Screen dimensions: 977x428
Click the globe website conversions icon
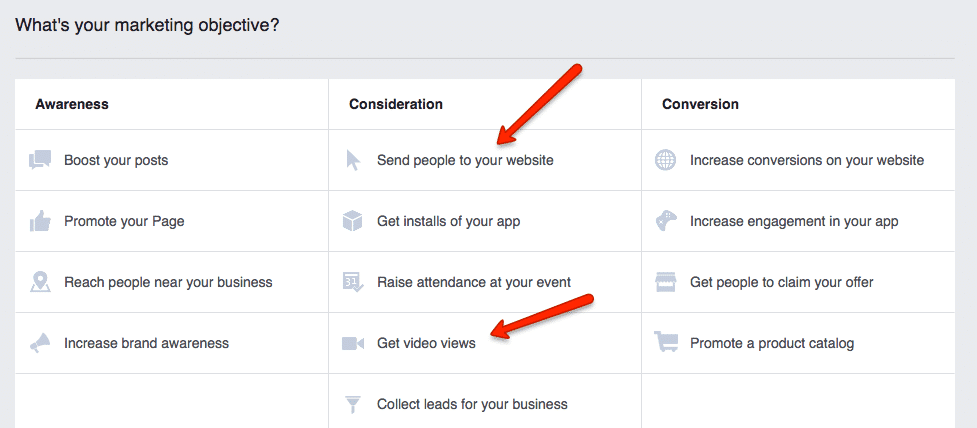[665, 160]
